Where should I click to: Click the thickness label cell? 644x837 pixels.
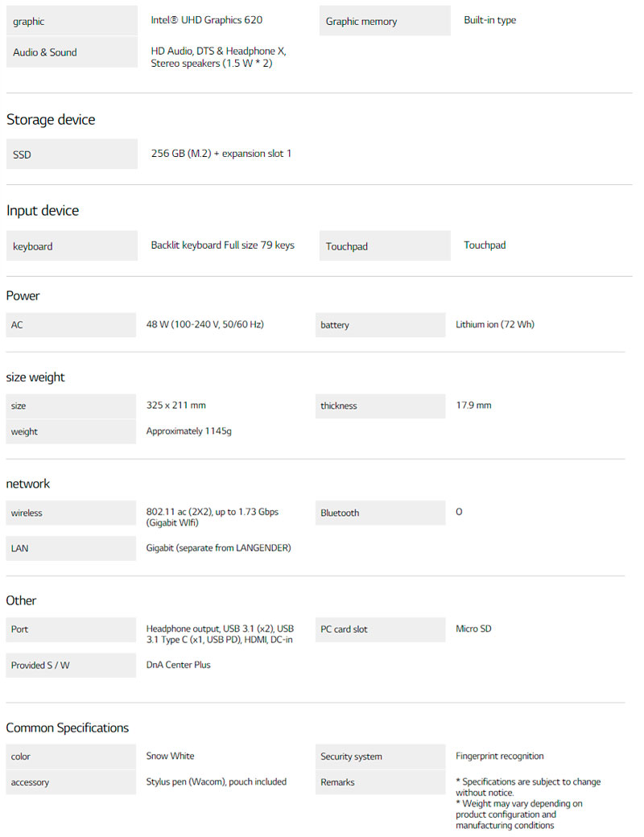[x=380, y=406]
